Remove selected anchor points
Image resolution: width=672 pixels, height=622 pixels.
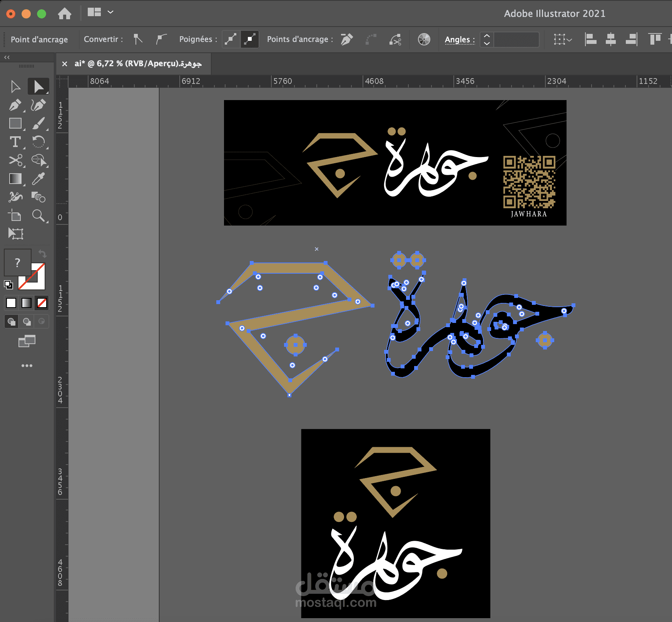pyautogui.click(x=347, y=39)
